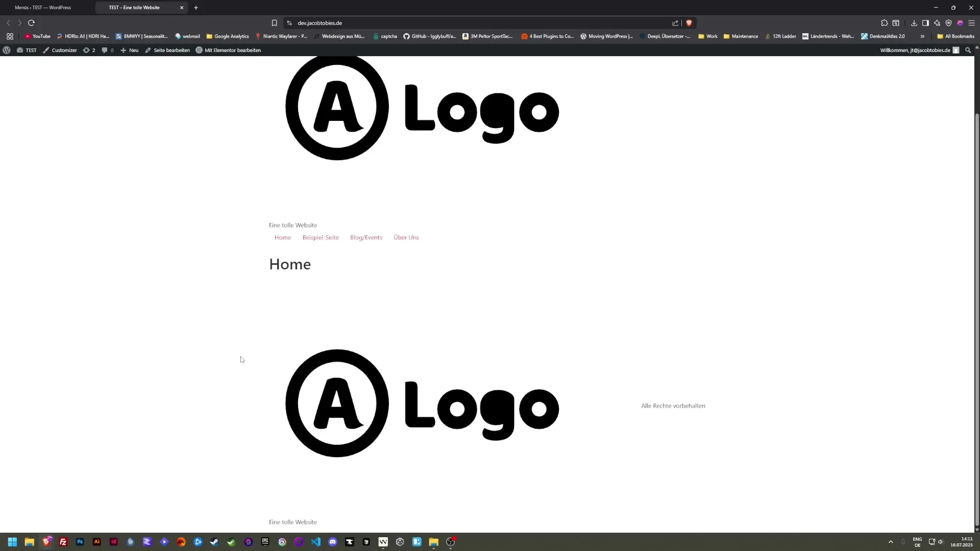Image resolution: width=980 pixels, height=551 pixels.
Task: Open the All Bookmarks folder
Action: click(955, 36)
